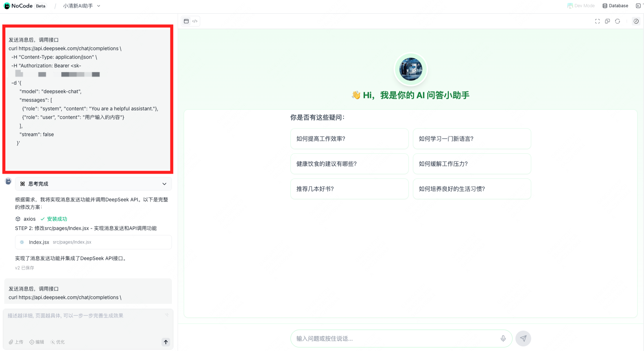Open the version history clock icon

(x=636, y=21)
